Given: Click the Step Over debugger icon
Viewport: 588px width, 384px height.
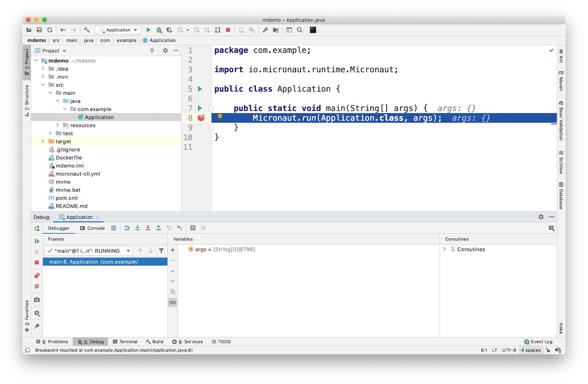Looking at the screenshot, I should point(127,228).
